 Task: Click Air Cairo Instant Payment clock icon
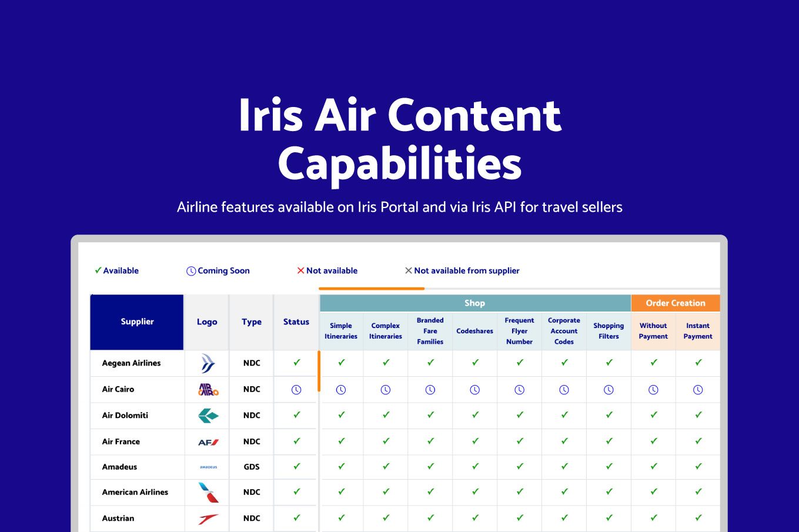(x=698, y=390)
